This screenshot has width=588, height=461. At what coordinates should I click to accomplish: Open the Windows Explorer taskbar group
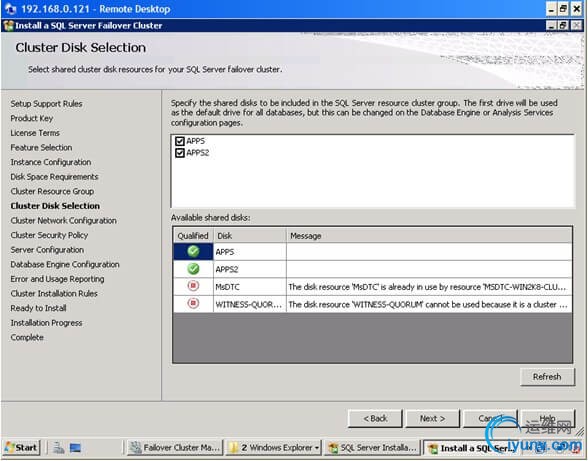tap(273, 447)
